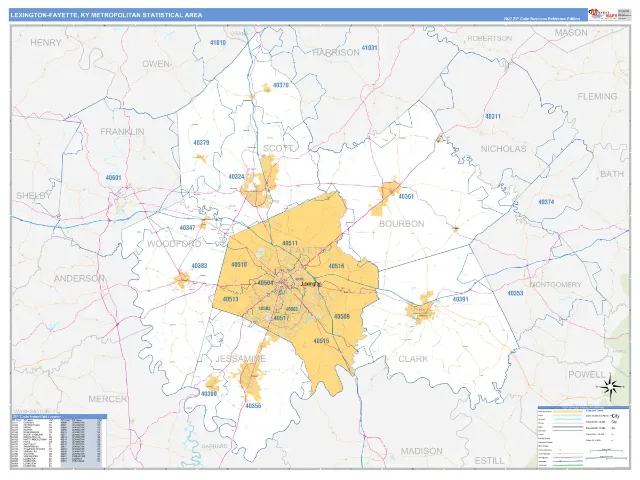Select the MERCER county label
Image resolution: width=640 pixels, height=480 pixels.
(108, 399)
